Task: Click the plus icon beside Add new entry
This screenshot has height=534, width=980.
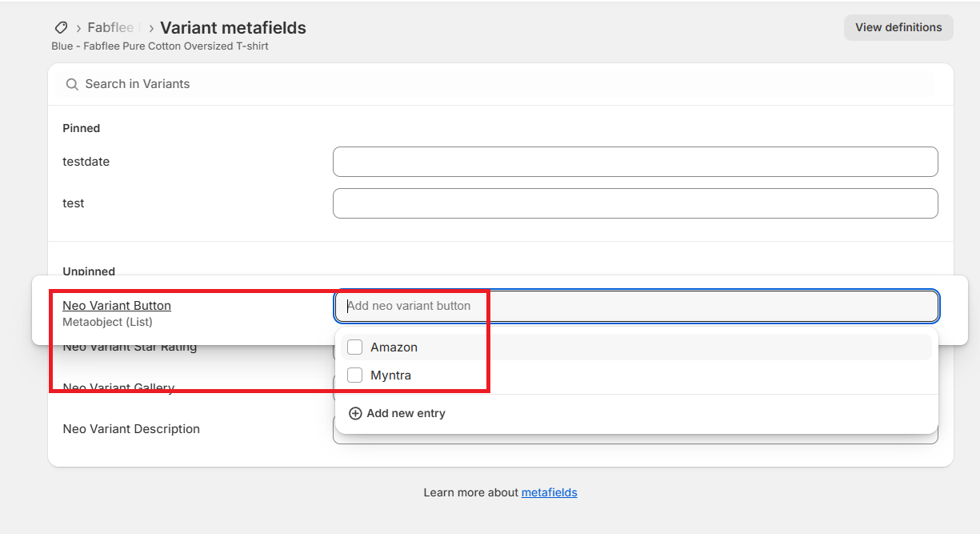Action: tap(355, 413)
